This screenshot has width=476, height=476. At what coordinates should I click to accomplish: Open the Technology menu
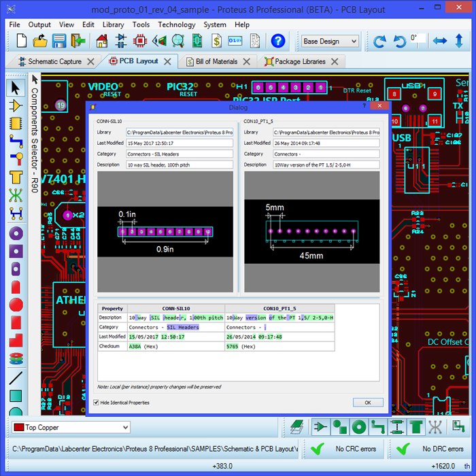[177, 24]
